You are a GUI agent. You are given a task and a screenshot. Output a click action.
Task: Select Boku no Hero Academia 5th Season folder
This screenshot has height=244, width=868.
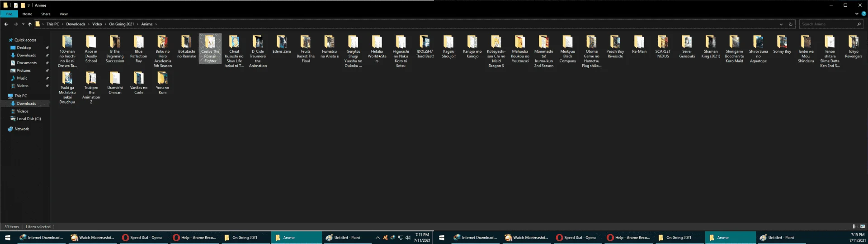(x=163, y=52)
